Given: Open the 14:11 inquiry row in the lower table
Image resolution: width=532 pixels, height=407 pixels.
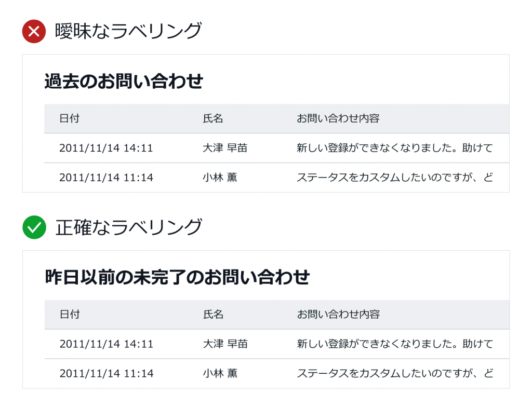Looking at the screenshot, I should 277,344.
